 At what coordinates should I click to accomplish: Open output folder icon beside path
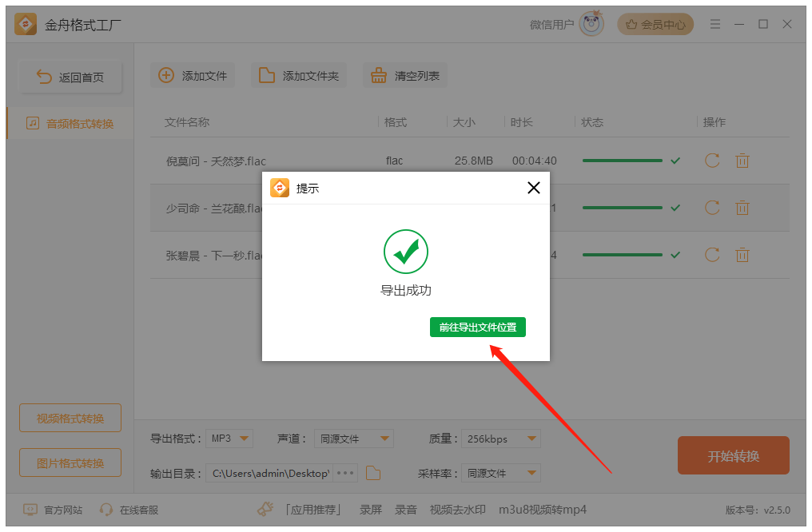click(x=373, y=473)
